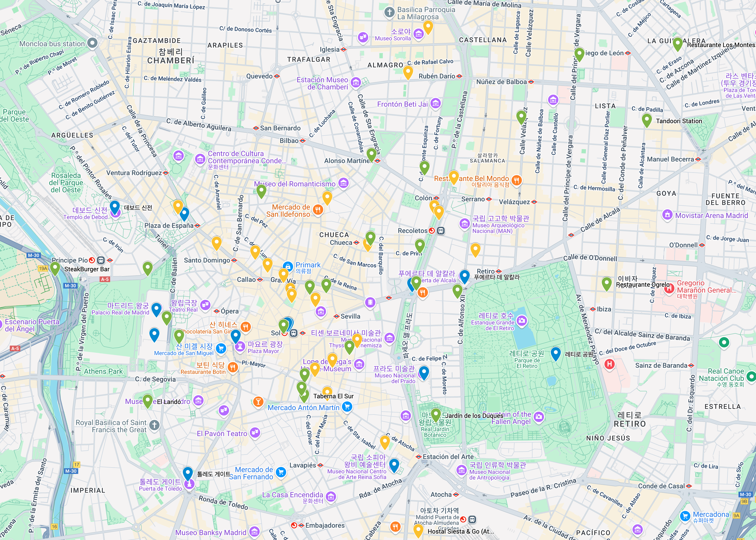This screenshot has width=756, height=540.
Task: Open the Museo Sorolla museum pin
Action: (x=419, y=34)
